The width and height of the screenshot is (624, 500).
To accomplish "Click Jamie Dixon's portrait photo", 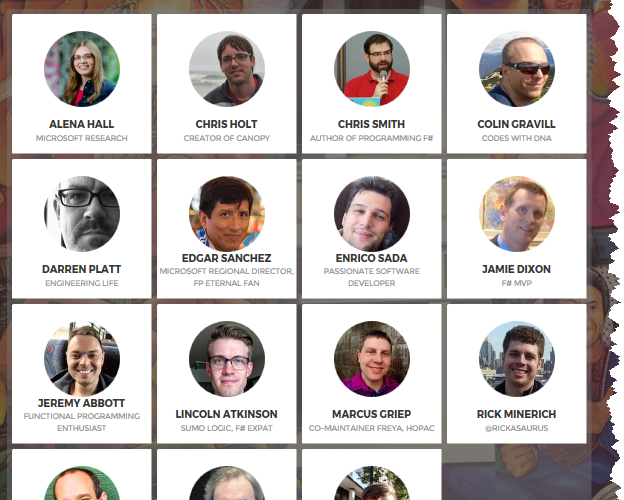I will pyautogui.click(x=517, y=214).
